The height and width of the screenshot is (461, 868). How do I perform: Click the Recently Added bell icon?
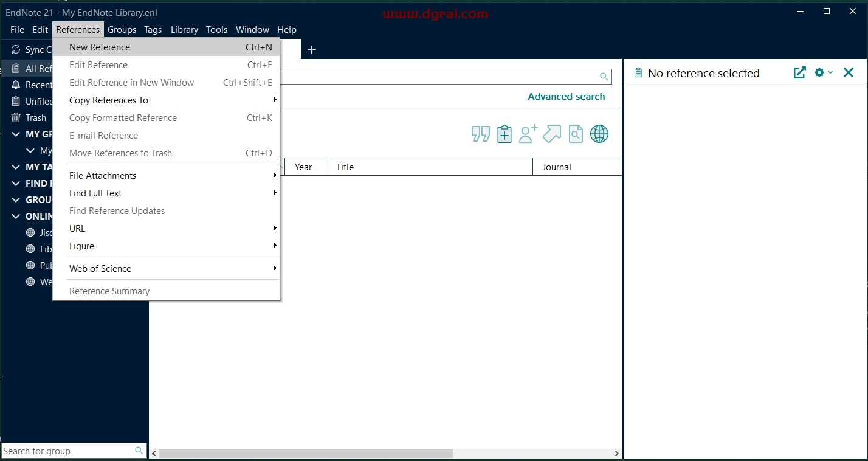[16, 85]
